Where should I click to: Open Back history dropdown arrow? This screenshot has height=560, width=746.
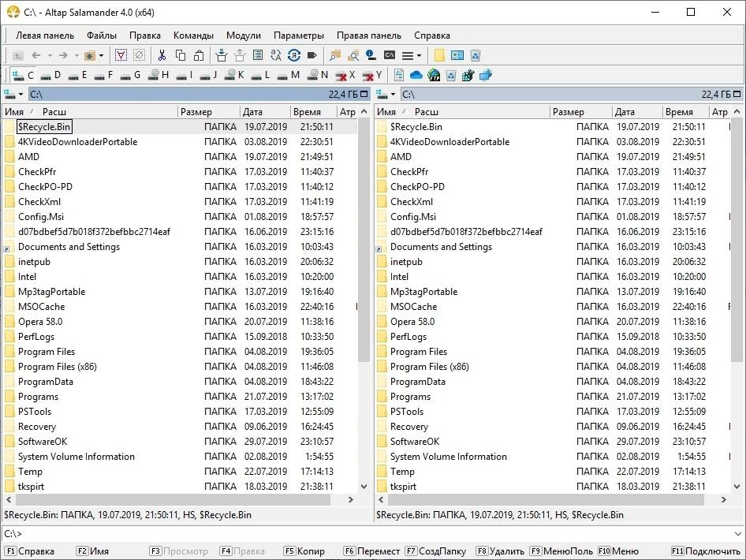click(x=50, y=56)
